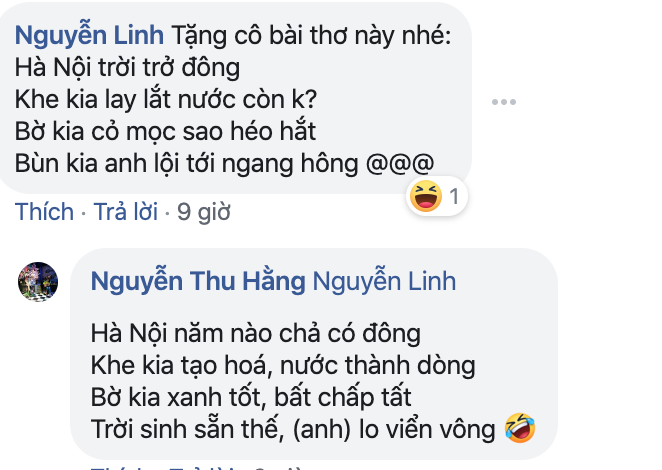The height and width of the screenshot is (470, 662).
Task: Click the text "Tặng cô bài thơ này nhé:"
Action: (312, 35)
